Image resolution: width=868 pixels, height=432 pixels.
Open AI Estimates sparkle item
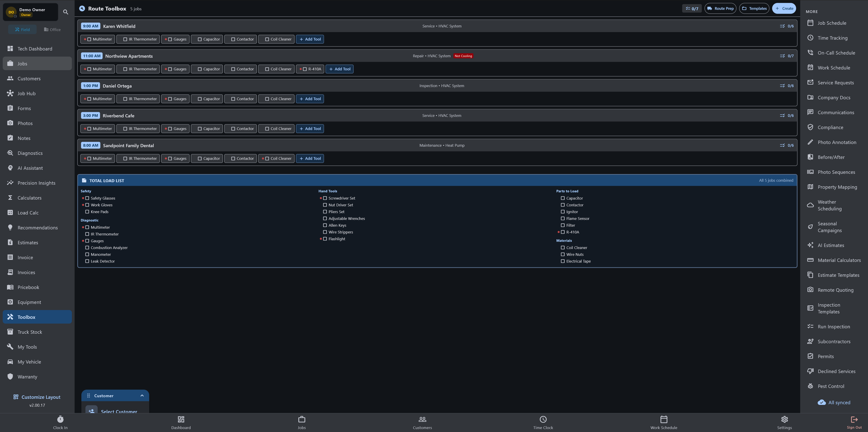coord(834,245)
